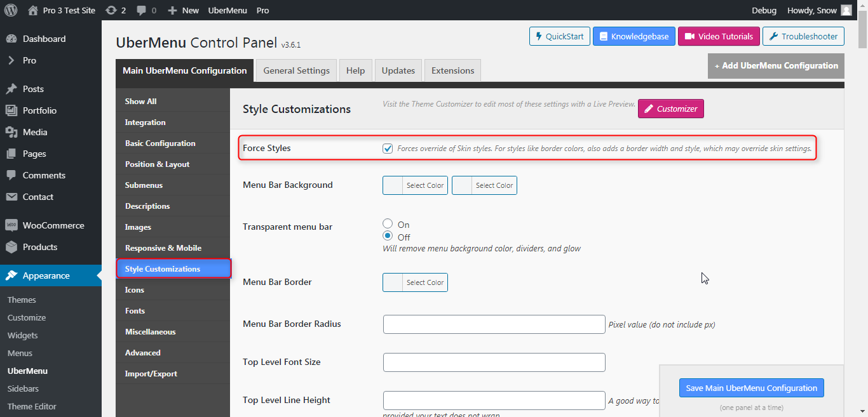Open Posts in the admin sidebar
This screenshot has height=417, width=868.
[x=51, y=89]
